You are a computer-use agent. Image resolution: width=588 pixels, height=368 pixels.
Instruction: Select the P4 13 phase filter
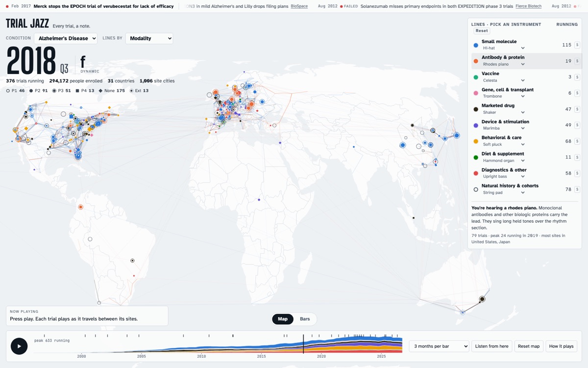coord(84,91)
